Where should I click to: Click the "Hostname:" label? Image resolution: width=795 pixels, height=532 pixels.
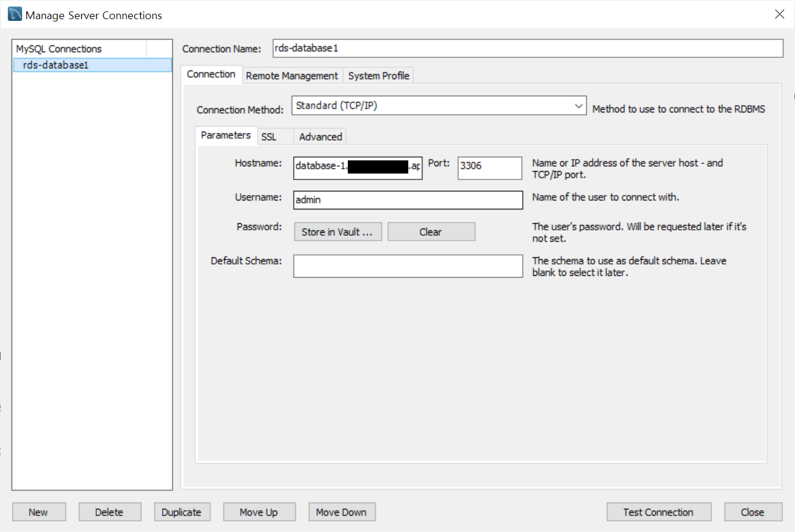click(258, 163)
